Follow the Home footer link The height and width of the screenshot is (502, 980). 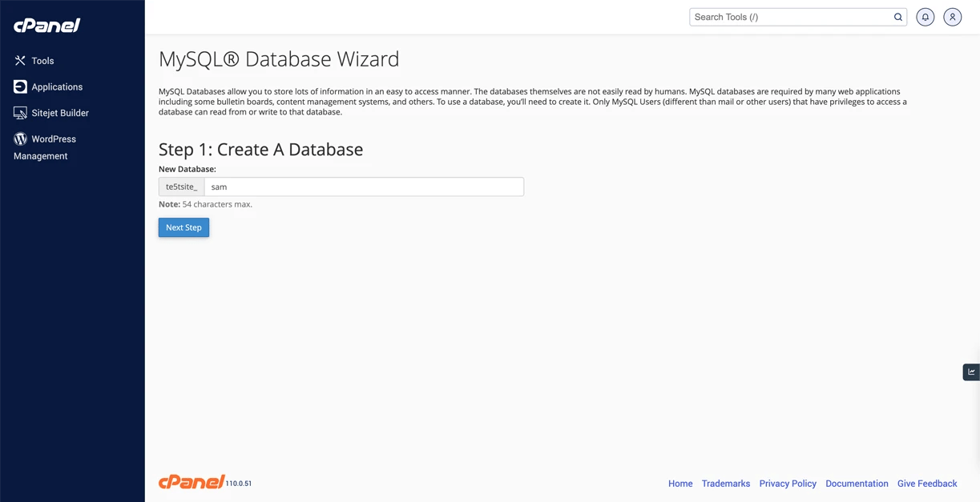680,484
